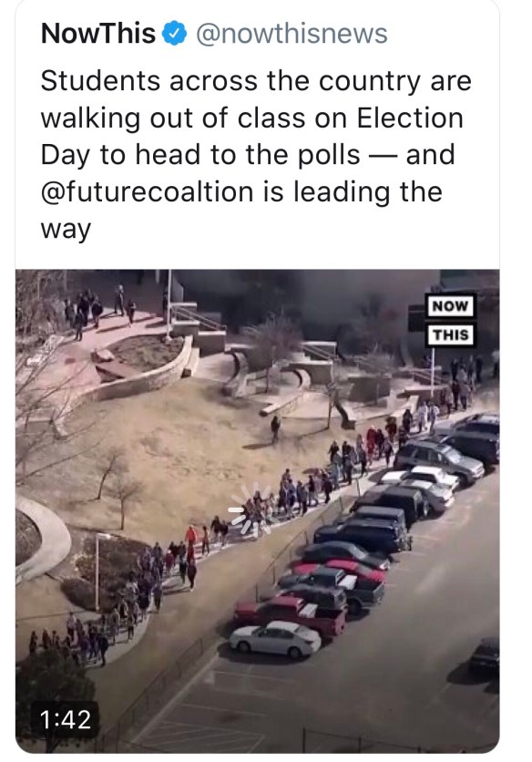The width and height of the screenshot is (532, 762).
Task: Open the @futurecoaltion mention link
Action: 148,192
